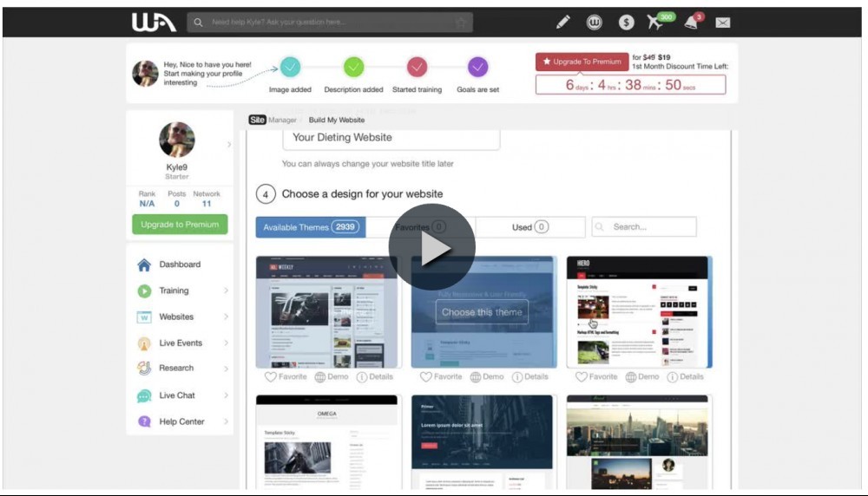
Task: Click the Dashboard home icon
Action: [x=144, y=264]
